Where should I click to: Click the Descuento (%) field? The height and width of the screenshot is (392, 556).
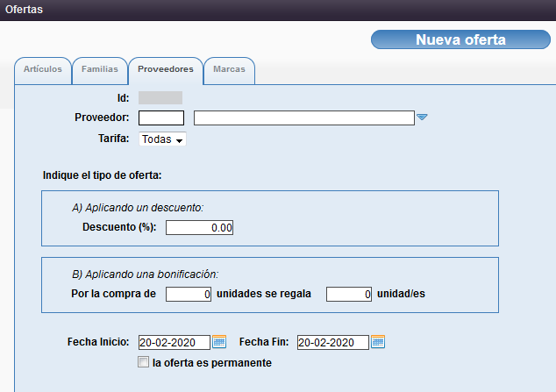199,227
